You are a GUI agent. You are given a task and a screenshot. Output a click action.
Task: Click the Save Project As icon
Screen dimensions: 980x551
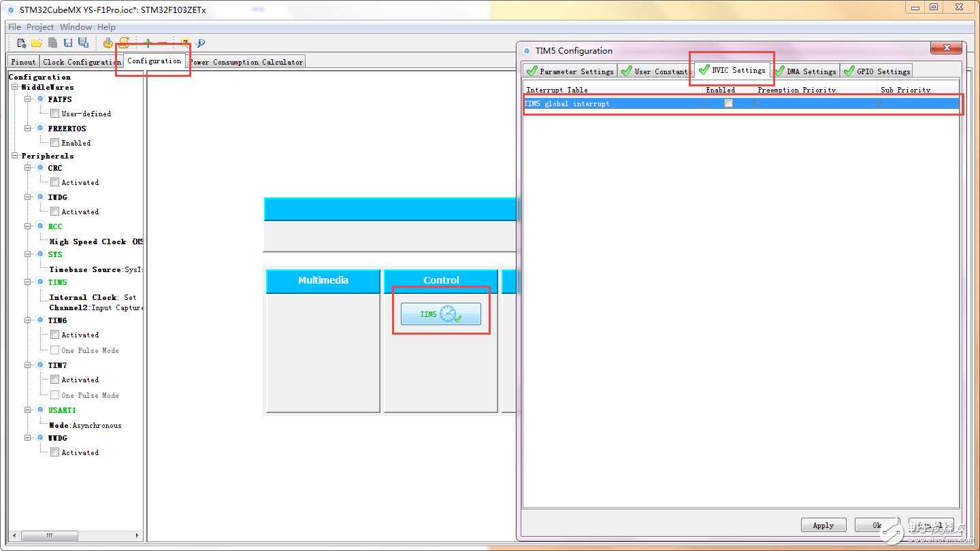point(83,43)
